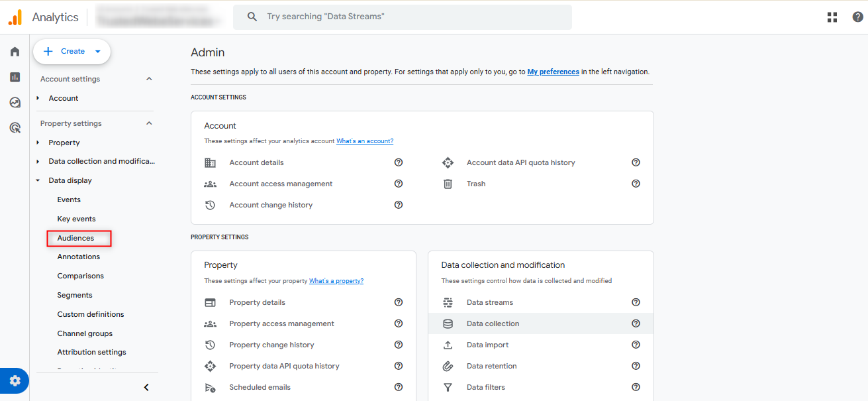Open Audiences in the sidebar

point(75,238)
